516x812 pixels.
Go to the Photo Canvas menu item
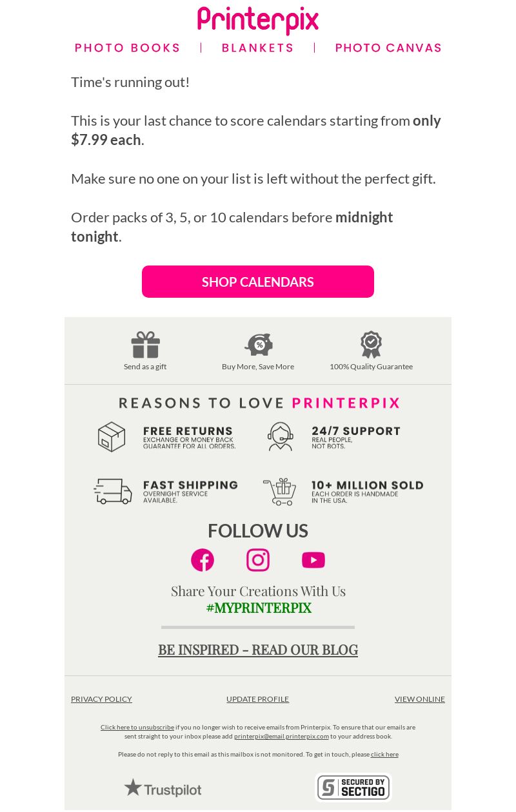point(388,48)
